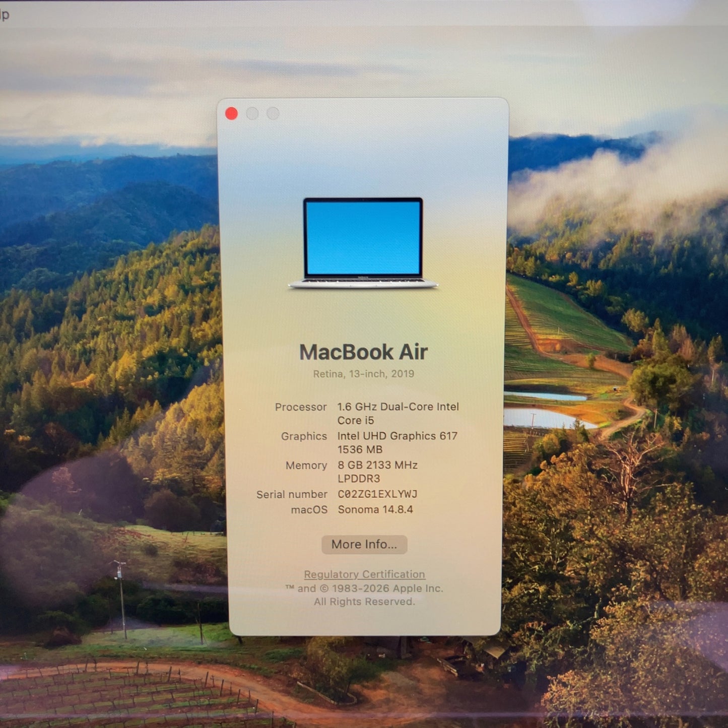This screenshot has height=728, width=728.
Task: Open the partially visible Help menu
Action: [x=4, y=15]
